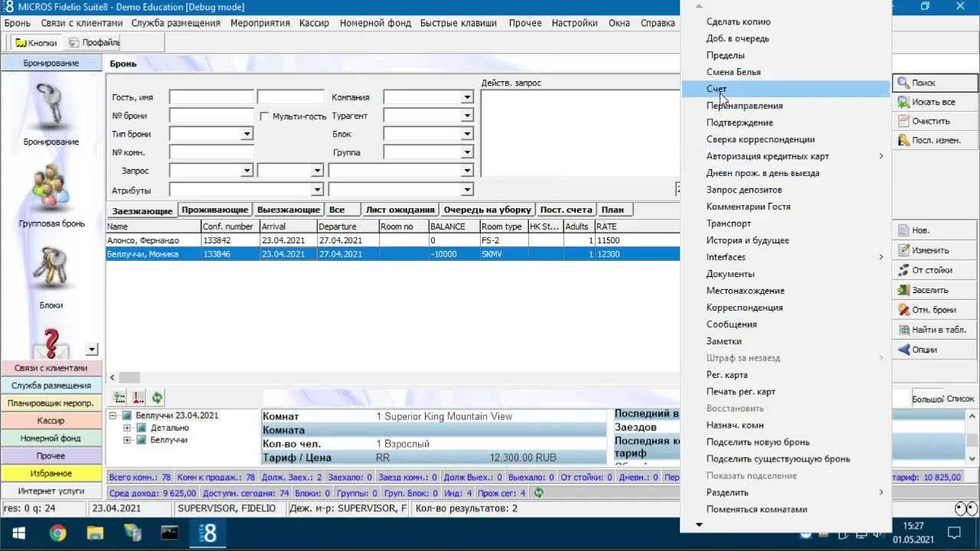Click the Избранное yellow sidebar button
980x551 pixels.
(51, 474)
